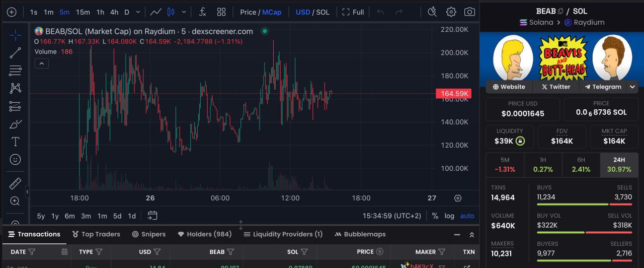The width and height of the screenshot is (644, 268).
Task: Select the crosshair cursor tool
Action: [15, 35]
